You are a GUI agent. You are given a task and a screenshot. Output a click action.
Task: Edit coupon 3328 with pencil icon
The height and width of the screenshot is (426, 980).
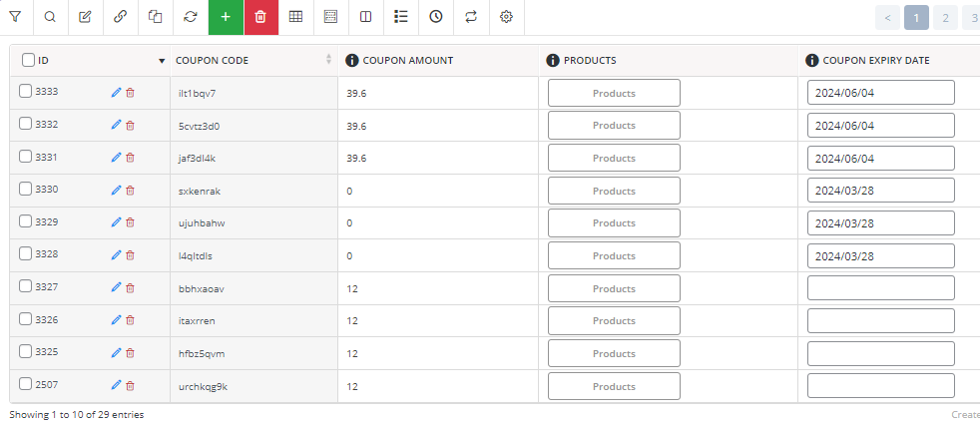click(x=116, y=254)
